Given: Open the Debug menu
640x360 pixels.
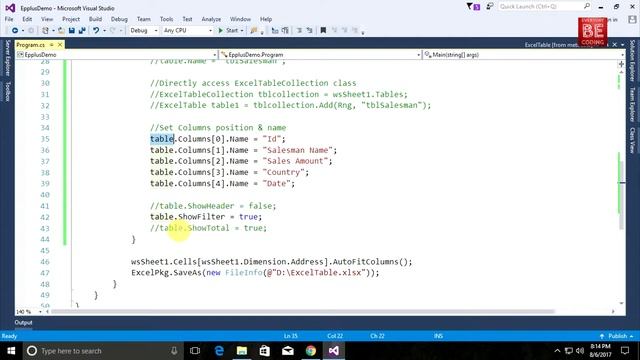Looking at the screenshot, I should [x=119, y=19].
